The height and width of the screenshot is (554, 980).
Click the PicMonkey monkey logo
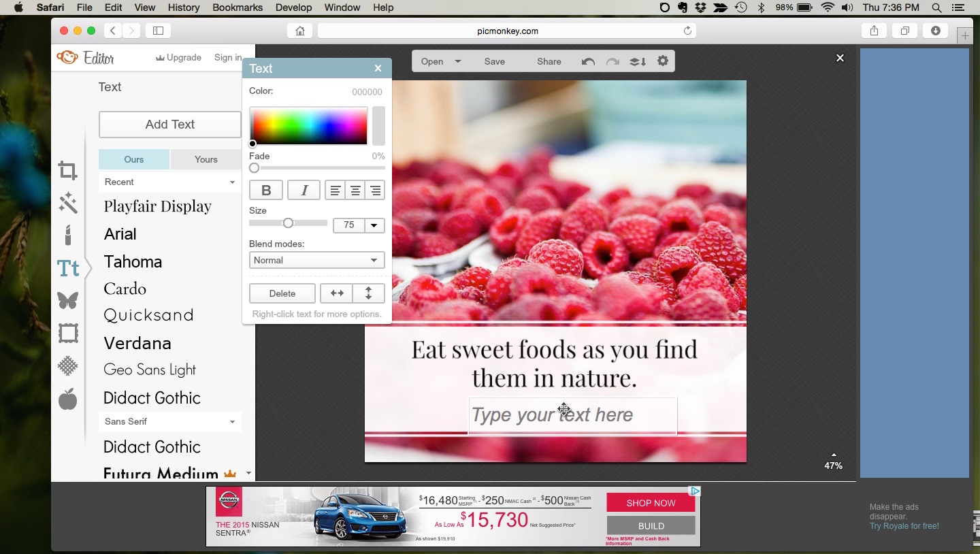pos(67,58)
